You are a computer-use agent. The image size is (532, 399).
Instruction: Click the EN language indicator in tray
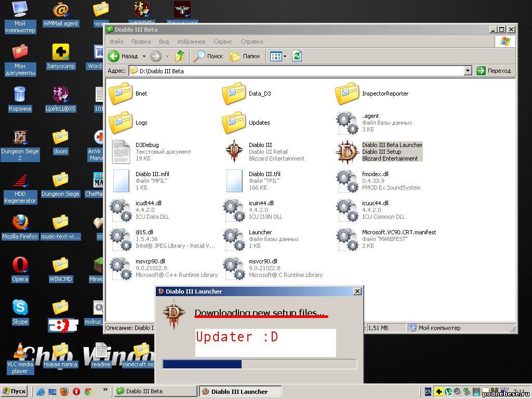pyautogui.click(x=428, y=392)
